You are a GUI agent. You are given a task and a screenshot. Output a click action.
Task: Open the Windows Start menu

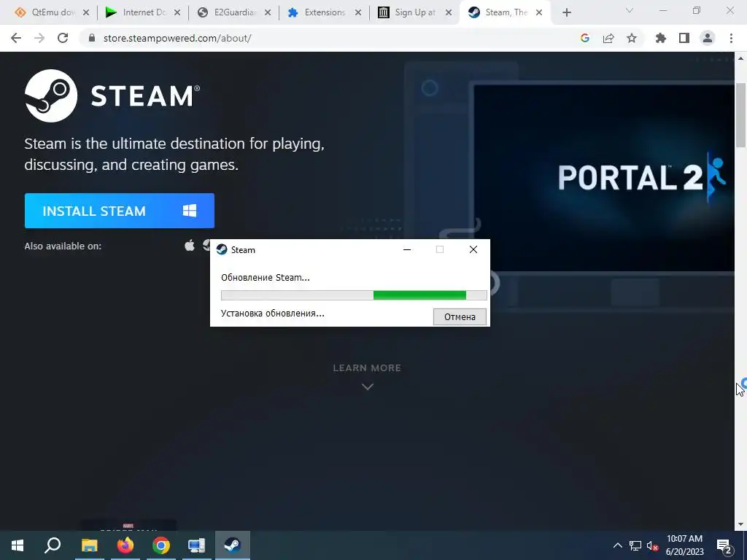coord(18,545)
